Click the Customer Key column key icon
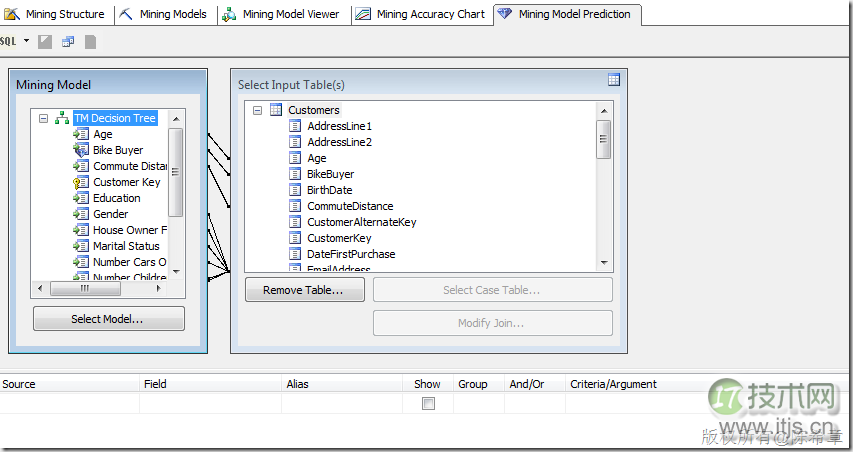The height and width of the screenshot is (452, 853). 81,182
